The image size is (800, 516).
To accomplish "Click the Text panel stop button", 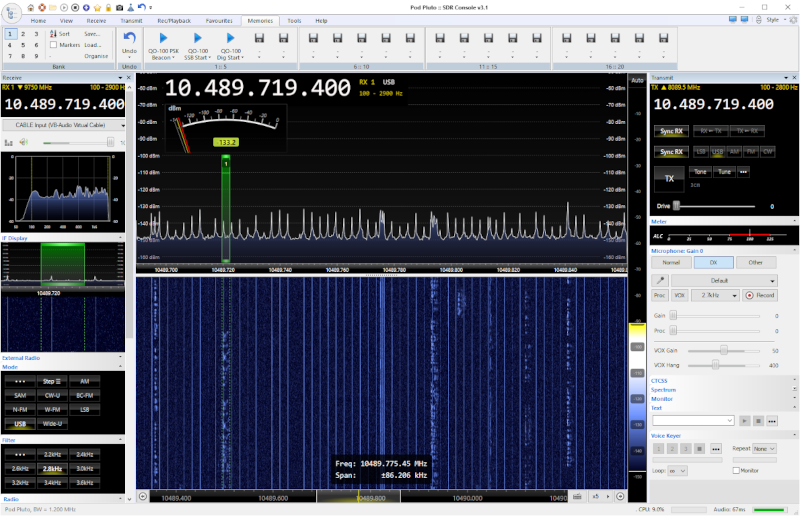I will coord(759,421).
